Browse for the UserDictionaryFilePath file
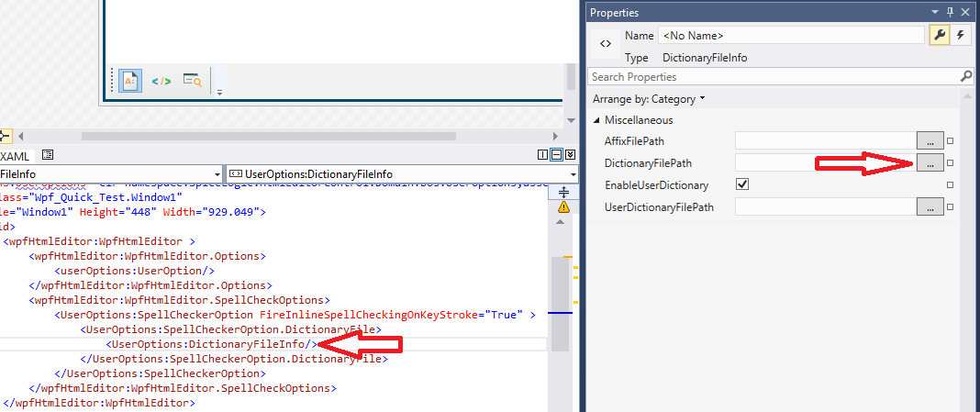 [x=930, y=207]
